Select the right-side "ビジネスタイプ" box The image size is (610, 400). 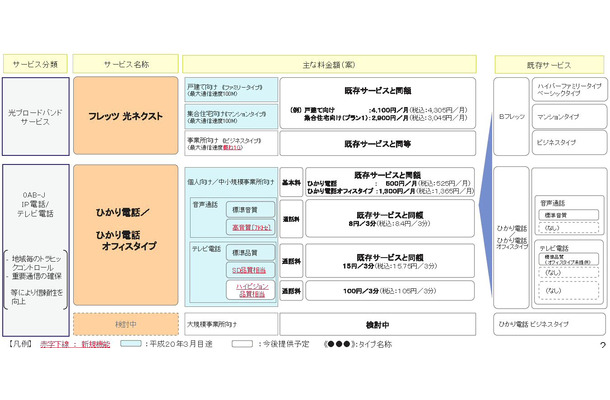[570, 142]
